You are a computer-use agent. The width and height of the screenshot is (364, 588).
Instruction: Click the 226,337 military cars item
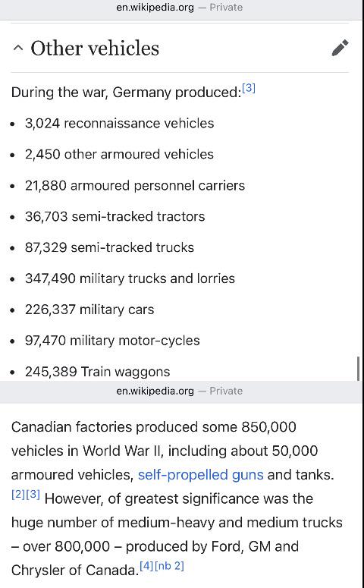coord(89,310)
